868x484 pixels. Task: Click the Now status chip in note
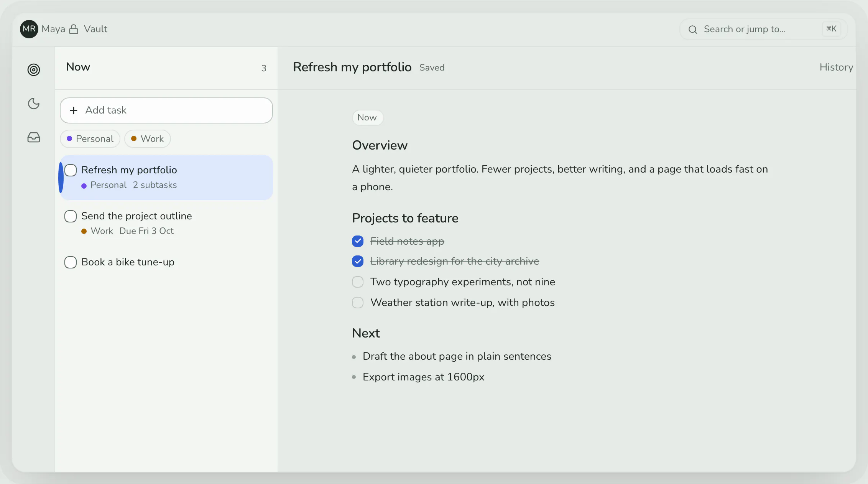click(x=367, y=117)
